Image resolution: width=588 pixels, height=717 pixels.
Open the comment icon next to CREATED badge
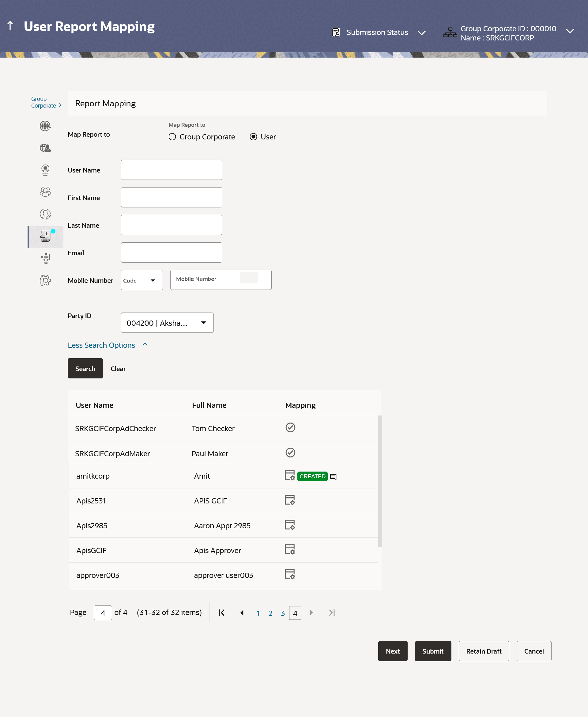(x=333, y=477)
